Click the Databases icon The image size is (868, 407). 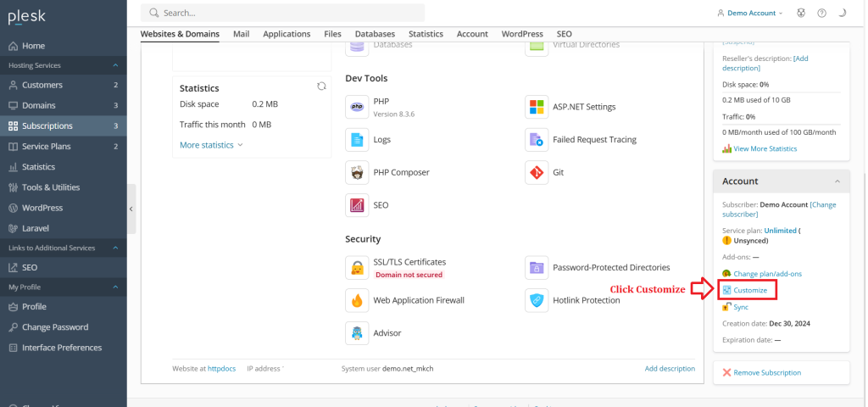point(357,47)
